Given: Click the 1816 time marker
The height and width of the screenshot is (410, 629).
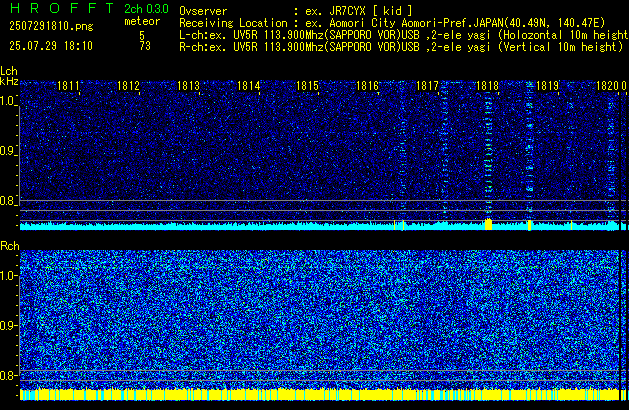Looking at the screenshot, I should click(x=367, y=86).
